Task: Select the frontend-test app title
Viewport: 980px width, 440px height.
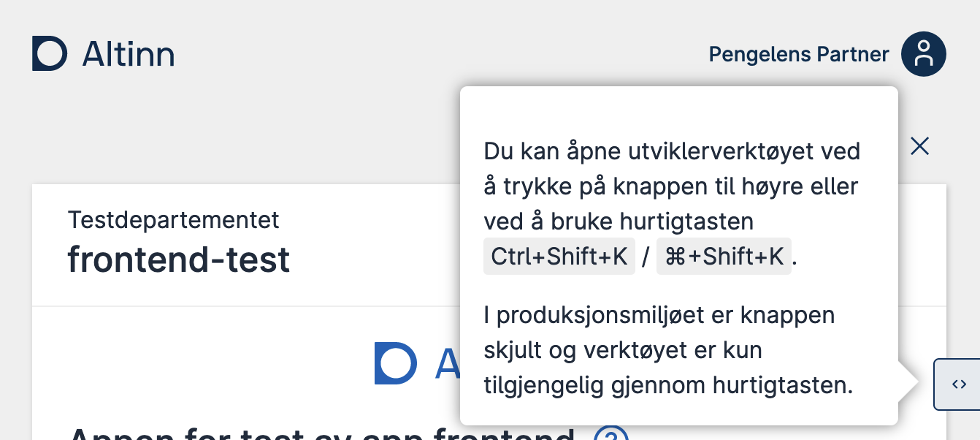Action: click(178, 259)
